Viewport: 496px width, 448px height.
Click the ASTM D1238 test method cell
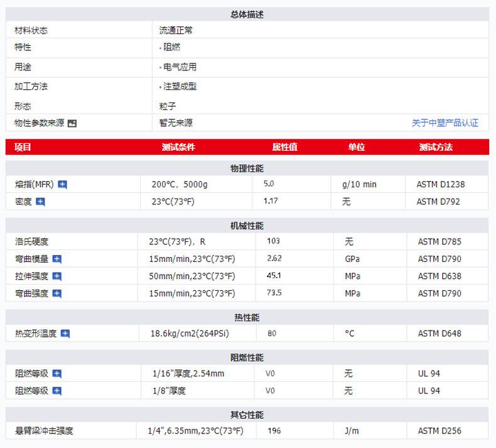click(x=441, y=185)
